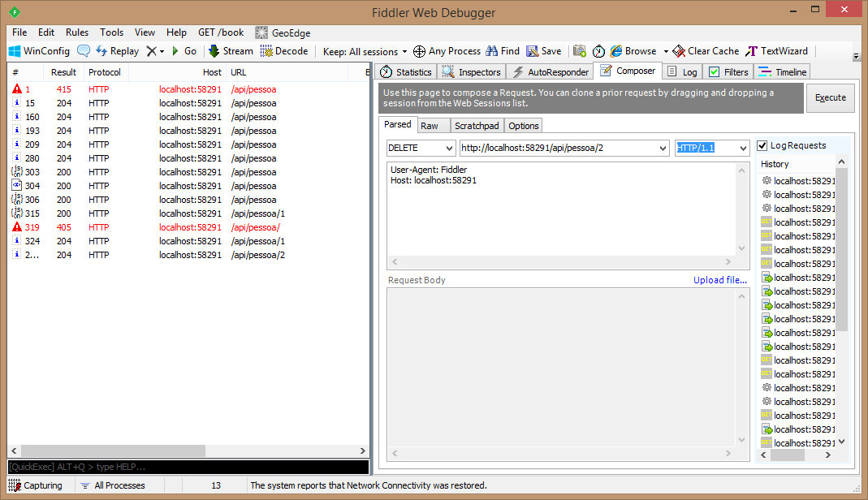This screenshot has height=500, width=868.
Task: Open the TextWizard tool
Action: [x=777, y=51]
